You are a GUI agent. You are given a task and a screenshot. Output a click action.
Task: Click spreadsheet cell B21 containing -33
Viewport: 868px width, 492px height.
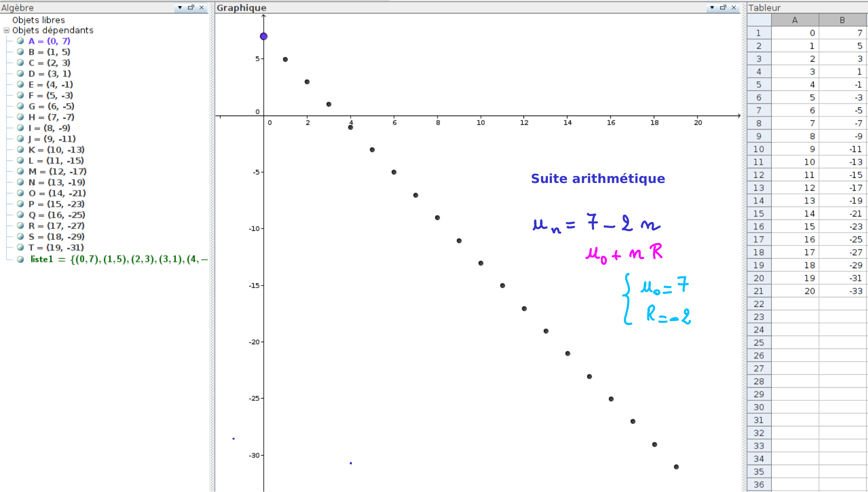pos(842,291)
